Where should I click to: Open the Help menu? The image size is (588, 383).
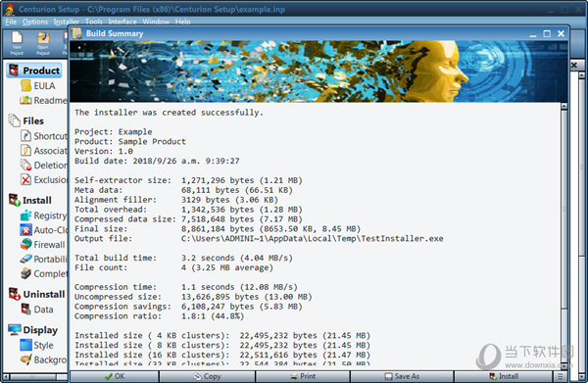pyautogui.click(x=182, y=22)
